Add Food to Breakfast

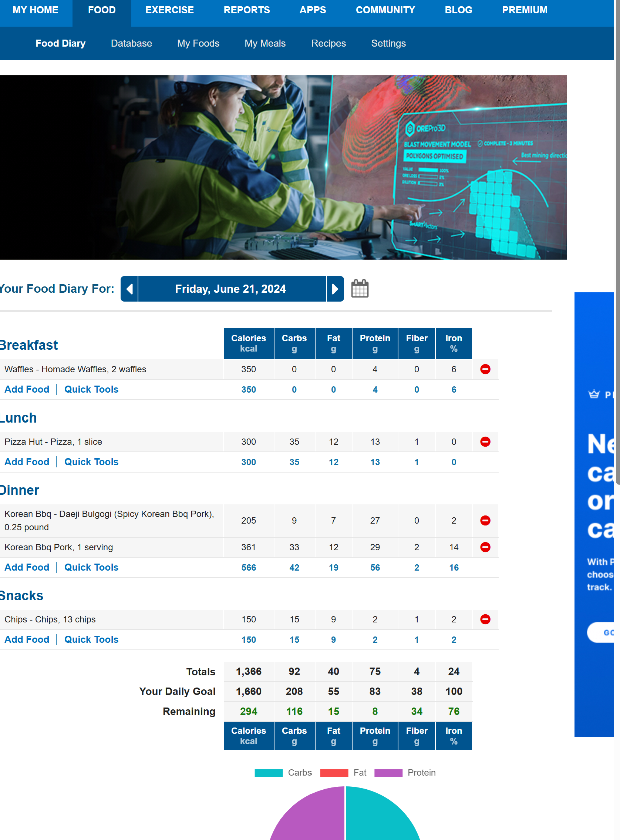pyautogui.click(x=27, y=389)
